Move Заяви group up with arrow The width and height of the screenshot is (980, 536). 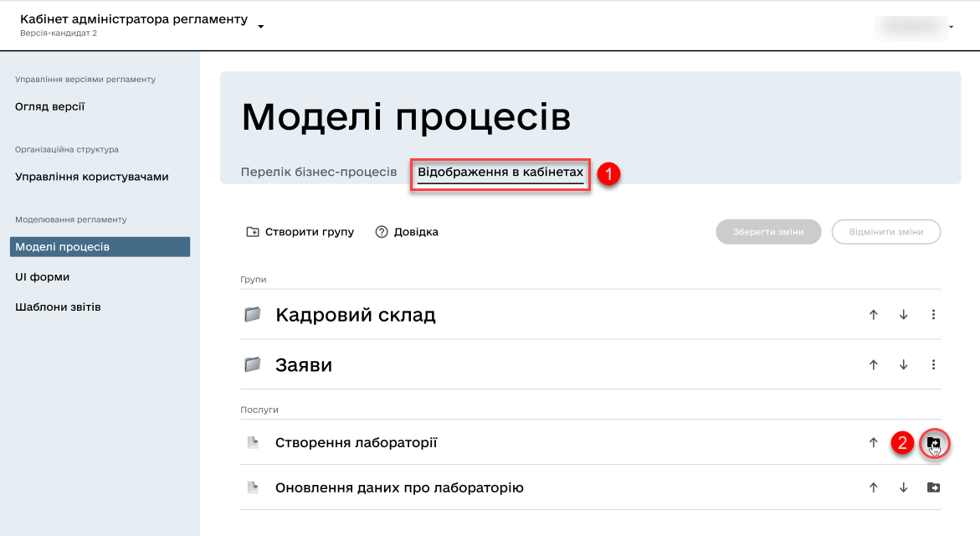coord(873,365)
